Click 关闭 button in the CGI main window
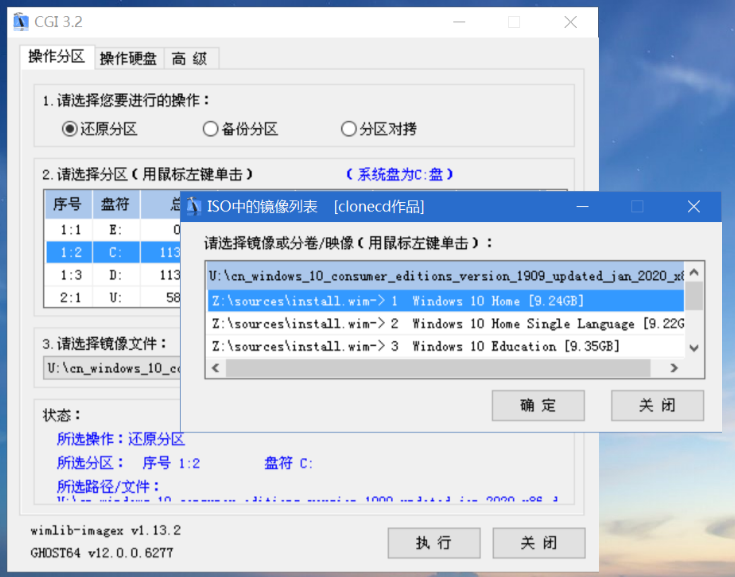The image size is (735, 577). [539, 543]
